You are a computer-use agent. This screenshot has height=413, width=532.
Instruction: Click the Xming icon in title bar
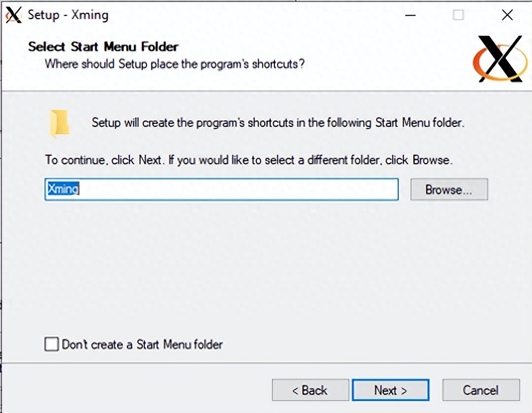[x=13, y=15]
